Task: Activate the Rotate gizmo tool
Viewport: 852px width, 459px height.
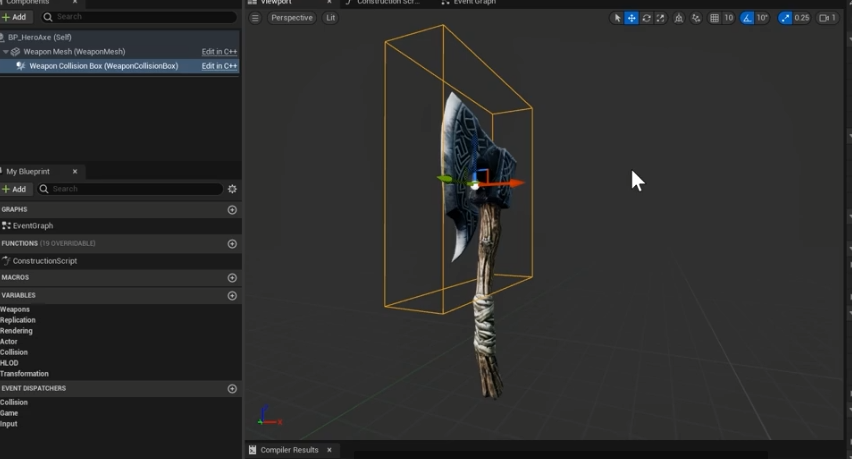Action: click(x=646, y=18)
